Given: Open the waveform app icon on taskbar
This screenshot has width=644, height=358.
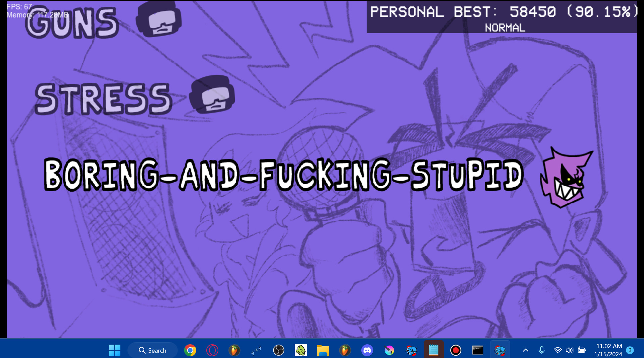Looking at the screenshot, I should (257, 350).
